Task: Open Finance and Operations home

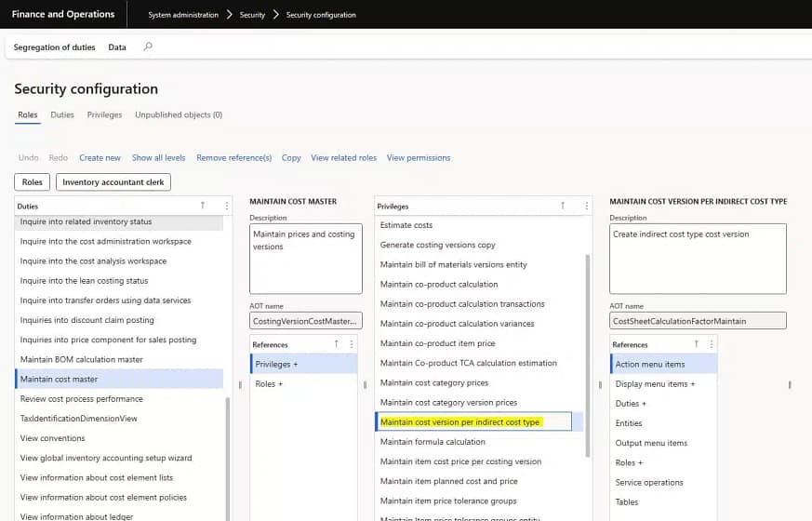Action: coord(63,15)
